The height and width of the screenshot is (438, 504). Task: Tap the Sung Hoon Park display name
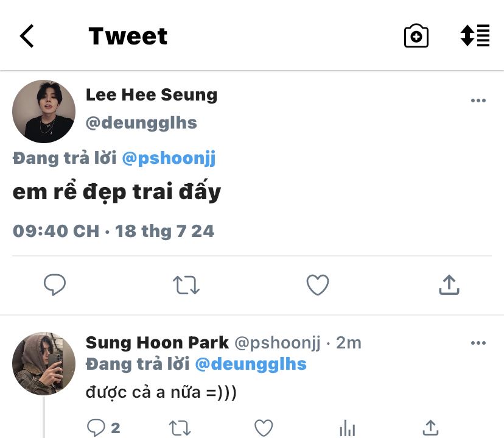pyautogui.click(x=157, y=342)
